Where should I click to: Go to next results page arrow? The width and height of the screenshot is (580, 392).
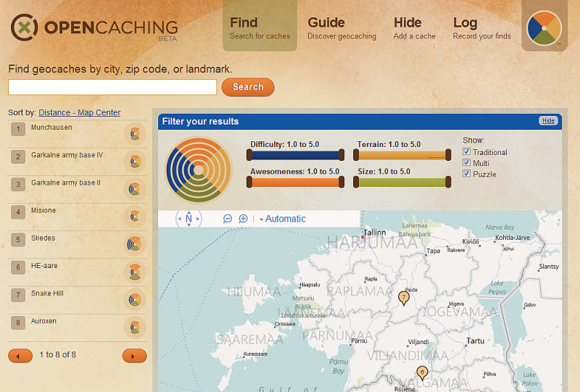point(134,356)
